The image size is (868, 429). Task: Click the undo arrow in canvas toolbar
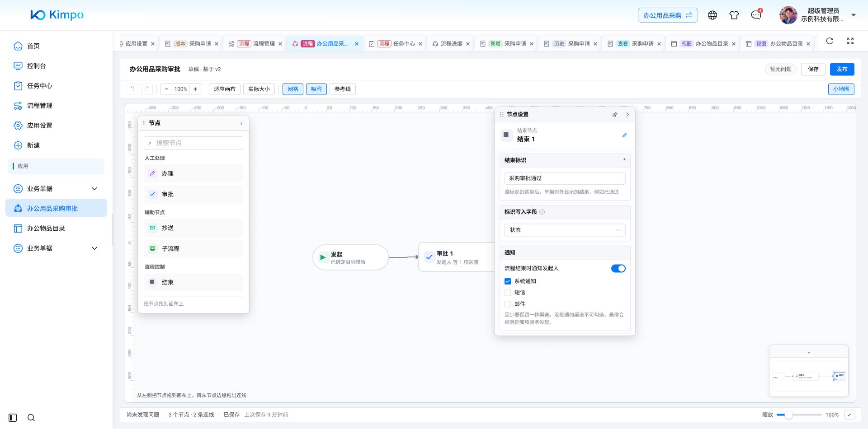(132, 89)
